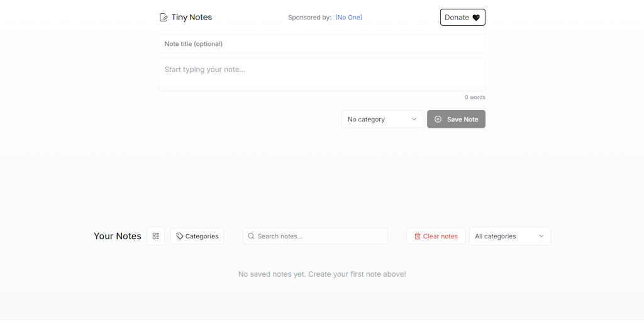Focus the Search notes field

pos(315,236)
